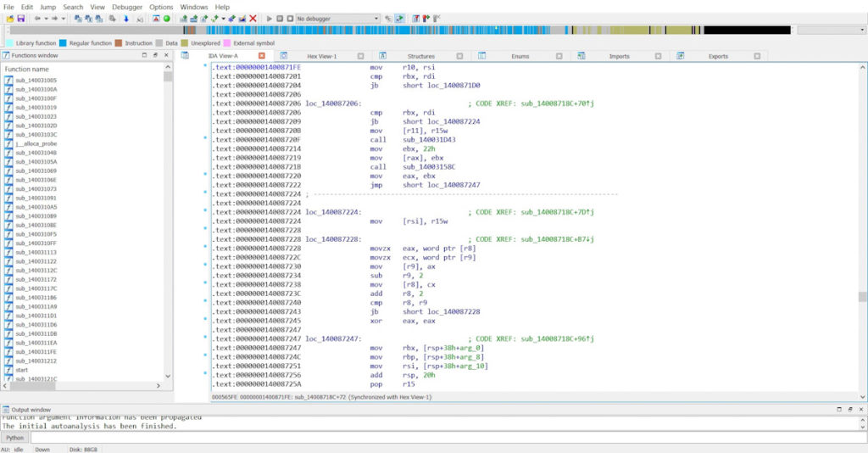The width and height of the screenshot is (868, 453).
Task: Click loc_140087247 in the jmp instruction
Action: [x=453, y=185]
